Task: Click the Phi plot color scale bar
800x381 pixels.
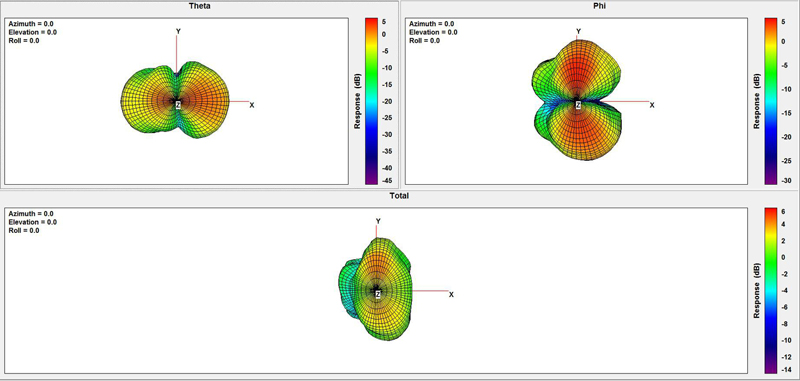Action: coord(770,101)
